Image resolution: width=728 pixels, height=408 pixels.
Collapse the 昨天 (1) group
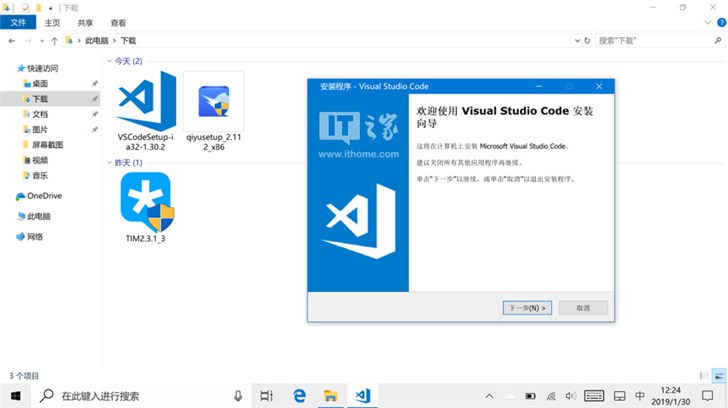[x=109, y=162]
